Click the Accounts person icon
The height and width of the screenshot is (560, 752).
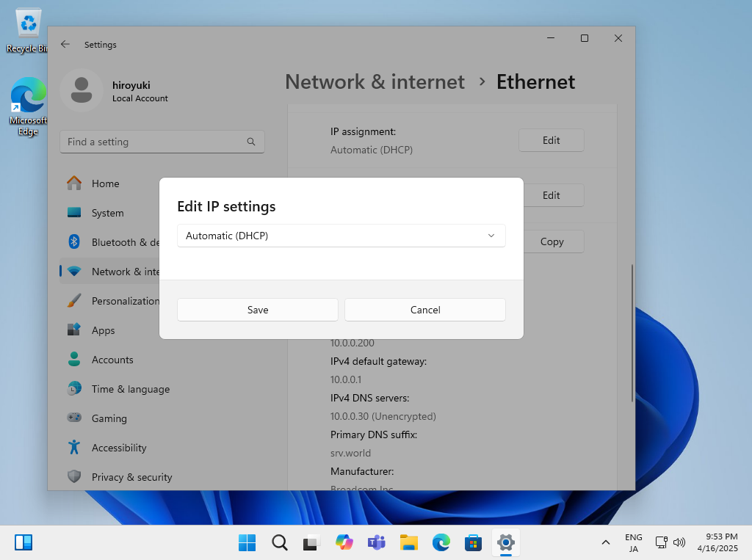(x=74, y=359)
